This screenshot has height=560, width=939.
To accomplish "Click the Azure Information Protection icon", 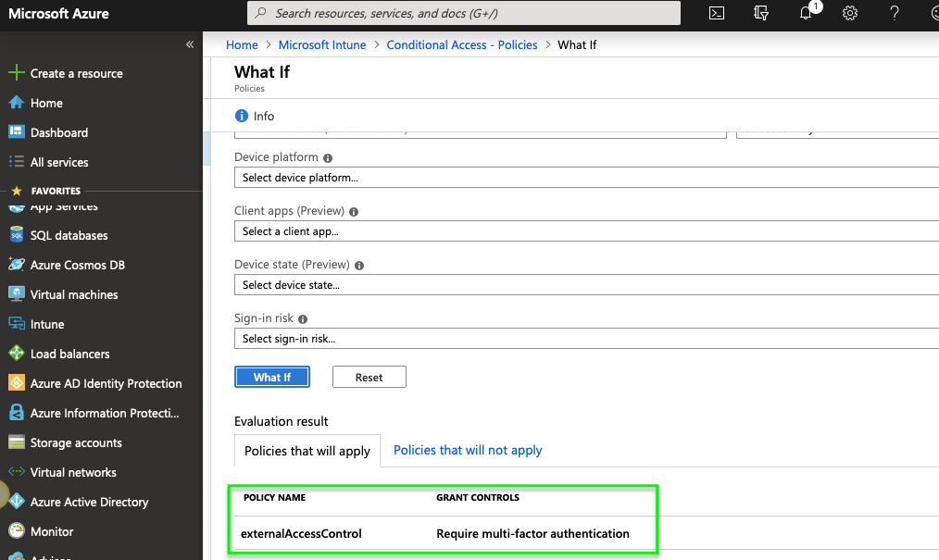I will [x=16, y=412].
